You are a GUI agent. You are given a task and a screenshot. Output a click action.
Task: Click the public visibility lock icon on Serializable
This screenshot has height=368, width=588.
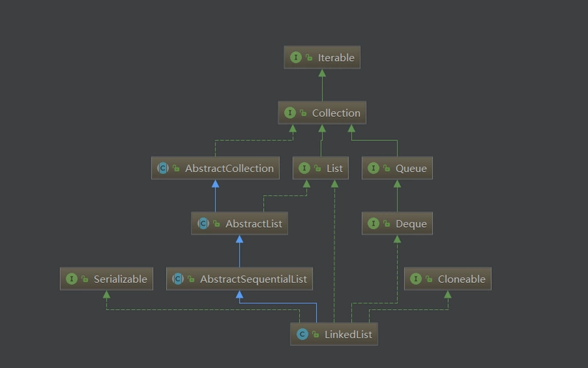pyautogui.click(x=85, y=279)
